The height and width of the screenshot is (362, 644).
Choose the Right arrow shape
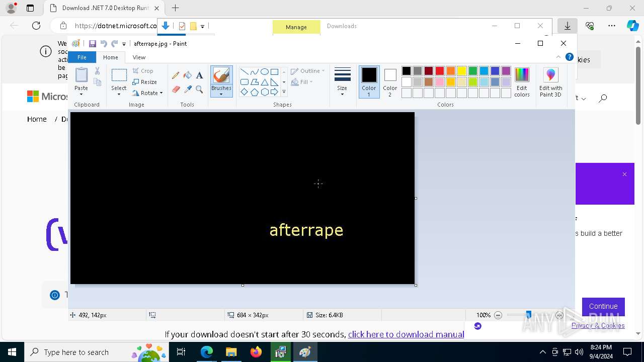(274, 92)
